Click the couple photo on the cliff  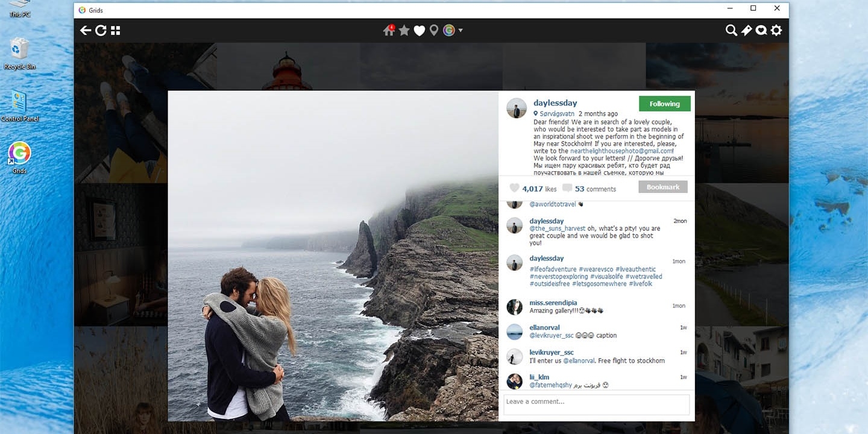[x=333, y=256]
